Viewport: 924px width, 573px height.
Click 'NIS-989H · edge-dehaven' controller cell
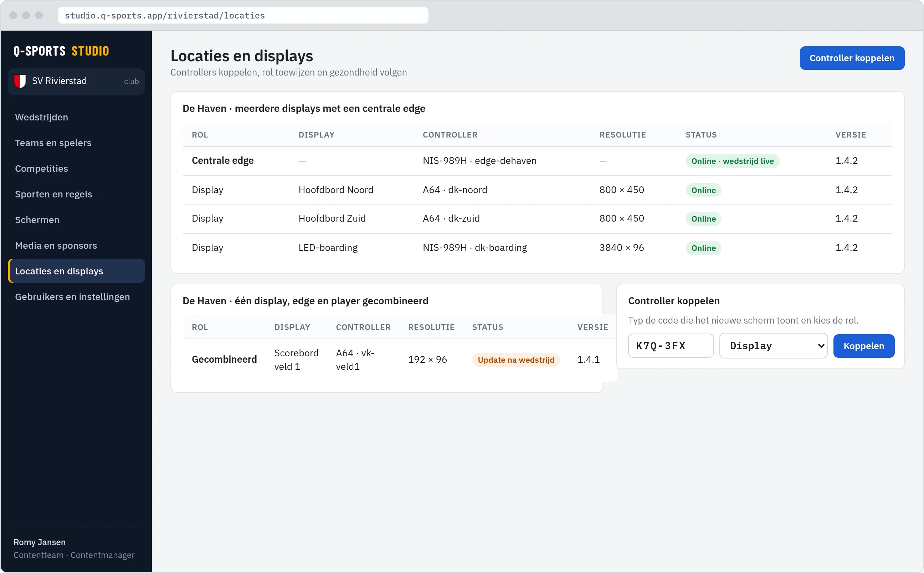(479, 161)
